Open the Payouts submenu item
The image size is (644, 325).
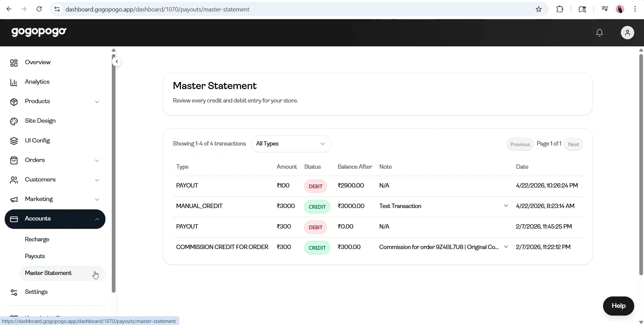tap(35, 256)
